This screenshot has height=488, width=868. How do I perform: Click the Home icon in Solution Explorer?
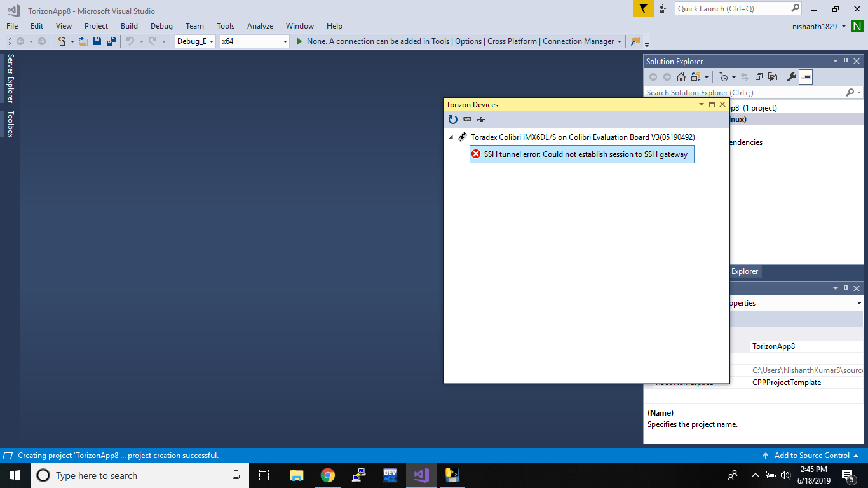pos(681,77)
